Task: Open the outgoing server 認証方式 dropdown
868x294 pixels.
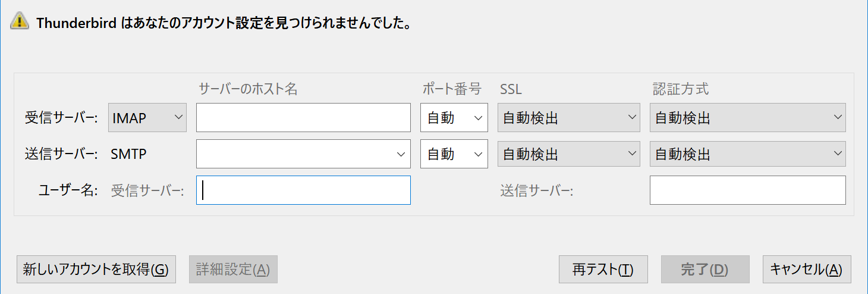Action: tap(748, 154)
